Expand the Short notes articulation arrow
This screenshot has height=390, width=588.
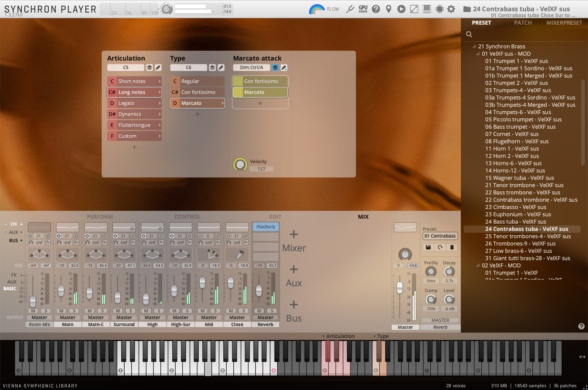pyautogui.click(x=160, y=81)
